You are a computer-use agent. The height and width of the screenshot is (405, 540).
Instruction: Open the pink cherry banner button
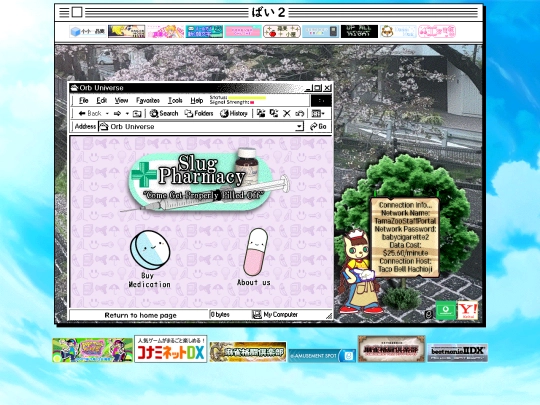437,32
